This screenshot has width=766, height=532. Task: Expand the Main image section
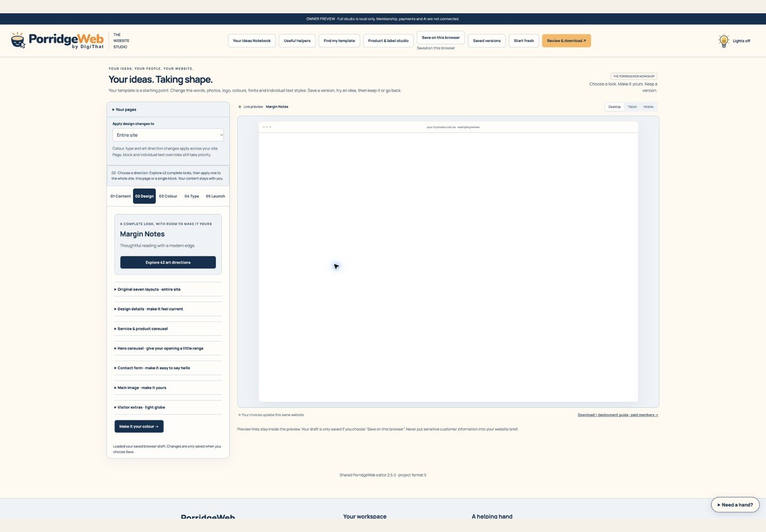click(x=168, y=388)
